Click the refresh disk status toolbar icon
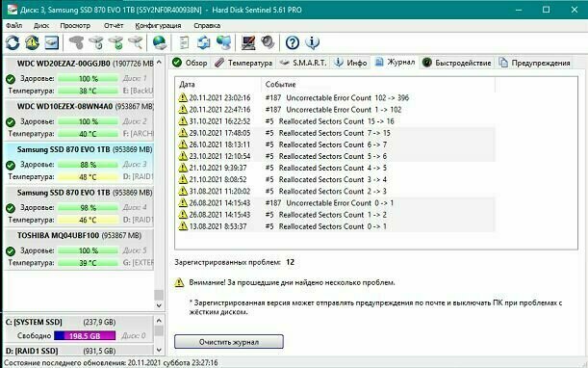The image size is (588, 368). pyautogui.click(x=13, y=42)
